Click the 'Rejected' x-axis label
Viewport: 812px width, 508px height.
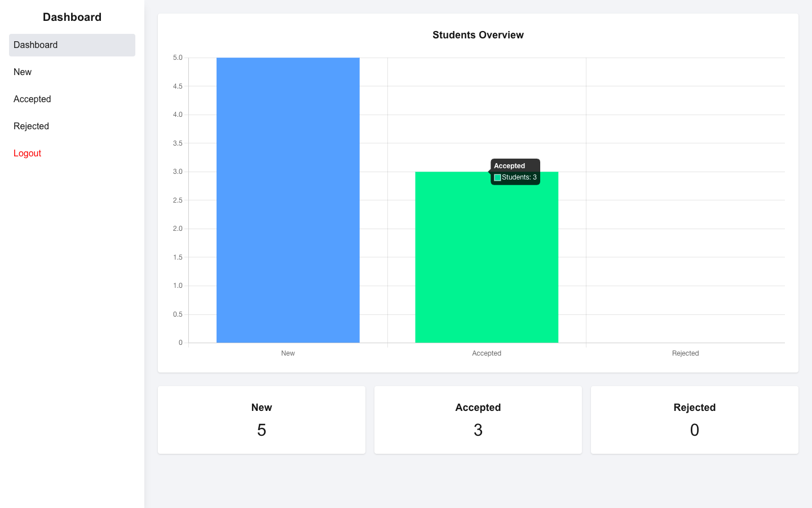click(x=685, y=353)
